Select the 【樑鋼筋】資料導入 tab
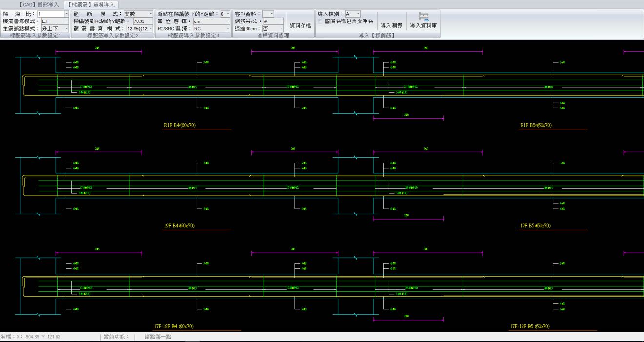The image size is (644, 342). (x=91, y=4)
